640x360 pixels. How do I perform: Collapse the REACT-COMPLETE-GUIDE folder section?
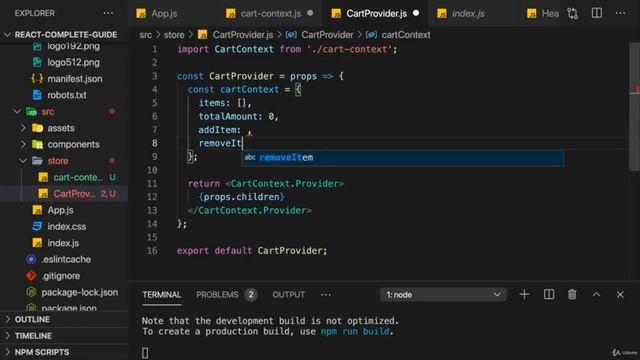tap(64, 35)
